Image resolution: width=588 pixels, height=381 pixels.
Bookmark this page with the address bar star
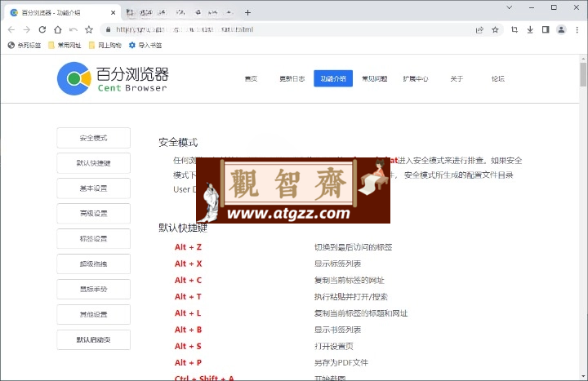[496, 29]
